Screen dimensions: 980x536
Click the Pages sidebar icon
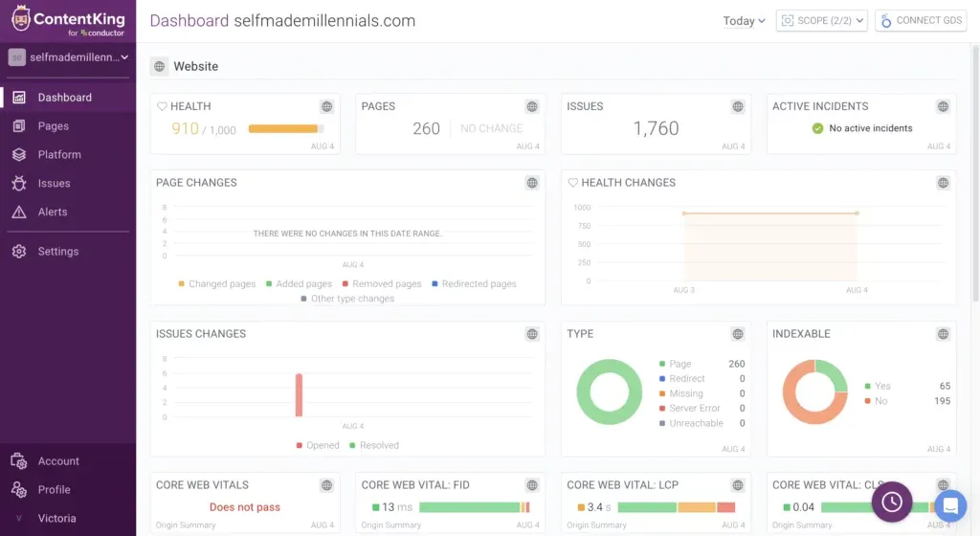19,126
